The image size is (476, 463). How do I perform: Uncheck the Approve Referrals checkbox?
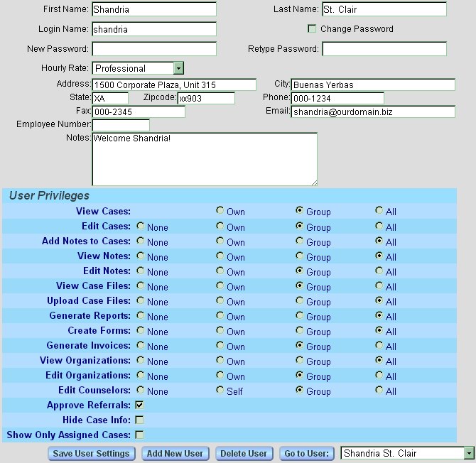(139, 405)
